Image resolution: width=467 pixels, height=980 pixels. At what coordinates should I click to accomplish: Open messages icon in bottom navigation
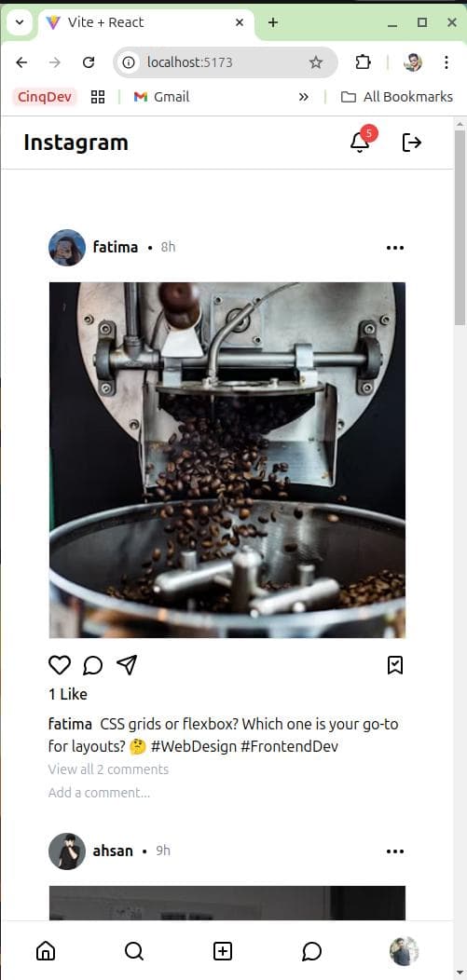[311, 951]
